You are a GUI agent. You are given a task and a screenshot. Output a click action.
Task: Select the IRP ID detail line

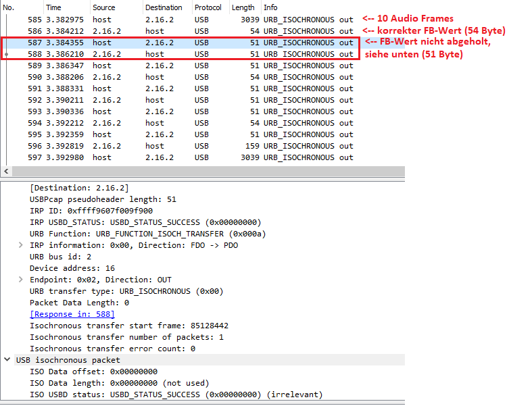91,211
